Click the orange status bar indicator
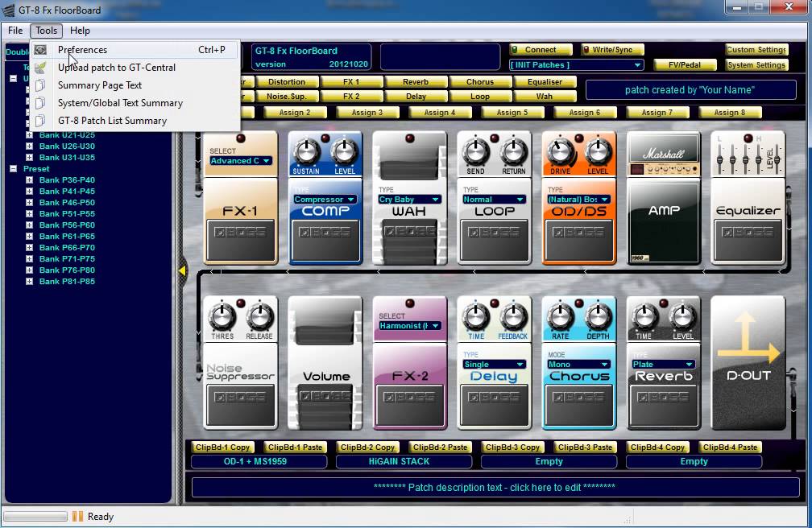The width and height of the screenshot is (812, 528). click(x=77, y=516)
